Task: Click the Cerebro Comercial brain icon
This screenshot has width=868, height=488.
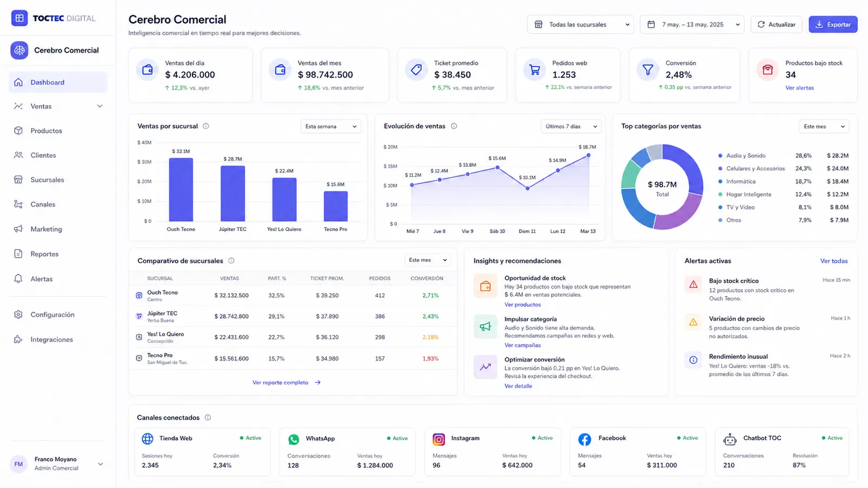Action: point(20,50)
